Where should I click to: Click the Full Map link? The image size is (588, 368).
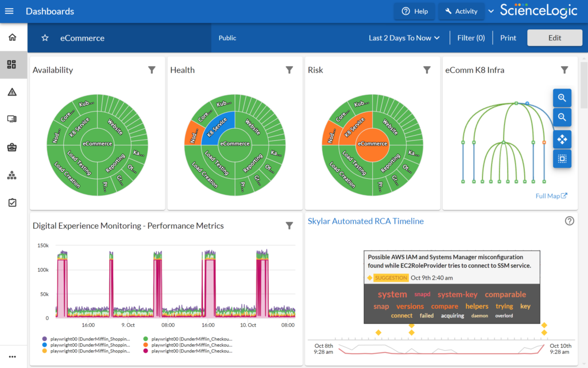(551, 195)
